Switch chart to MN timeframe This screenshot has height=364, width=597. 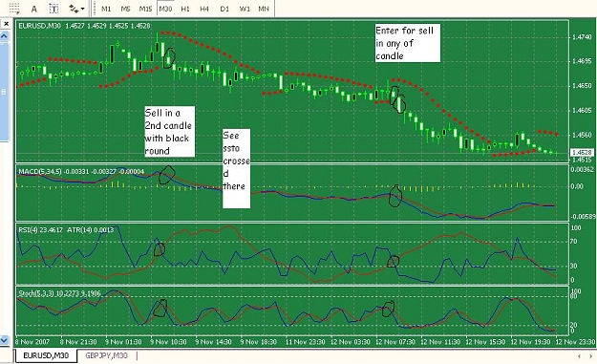point(264,9)
